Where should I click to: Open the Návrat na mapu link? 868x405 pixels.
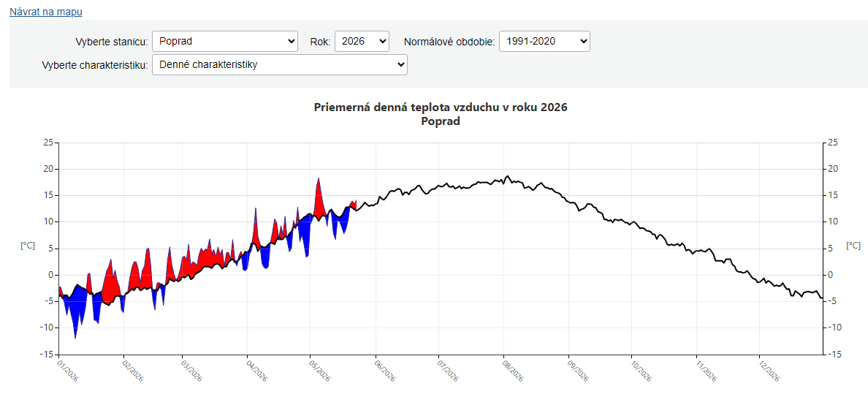pos(46,11)
